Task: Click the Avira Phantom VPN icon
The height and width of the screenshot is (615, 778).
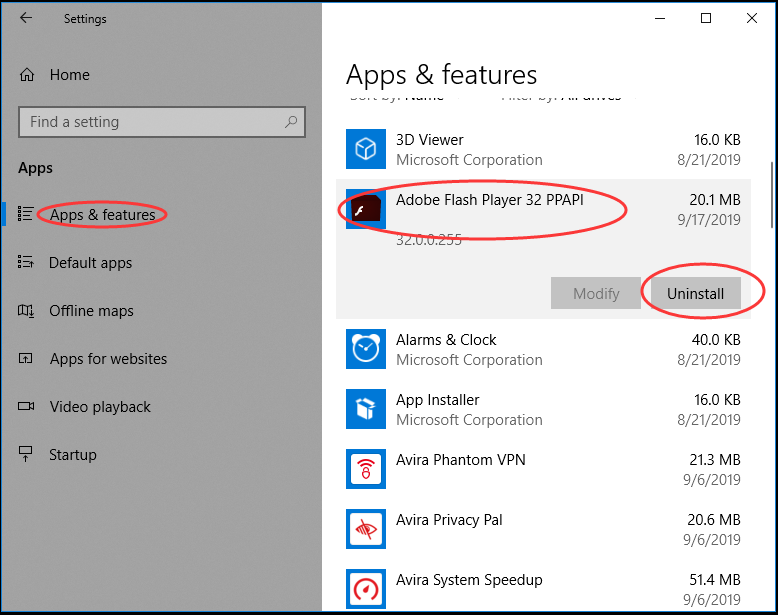Action: tap(366, 469)
